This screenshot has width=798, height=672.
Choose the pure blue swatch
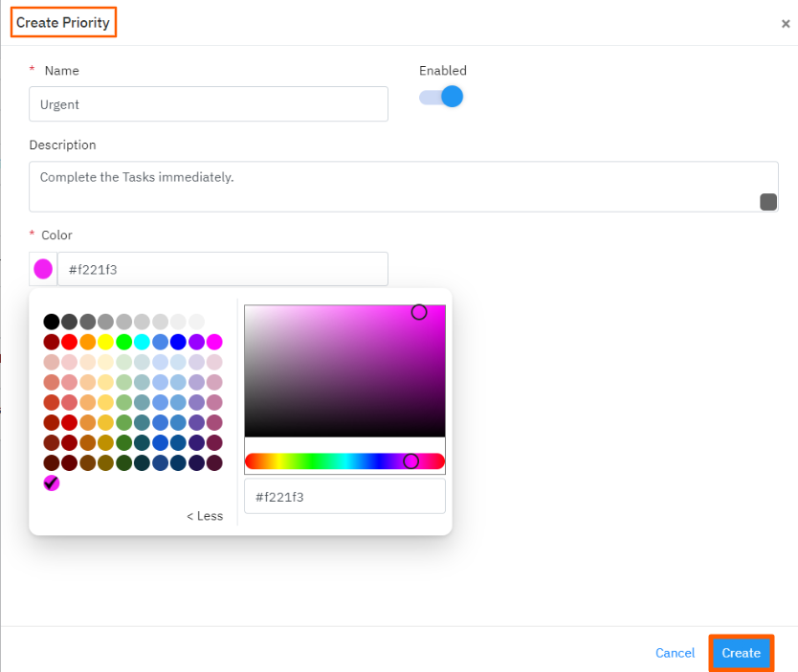(178, 342)
